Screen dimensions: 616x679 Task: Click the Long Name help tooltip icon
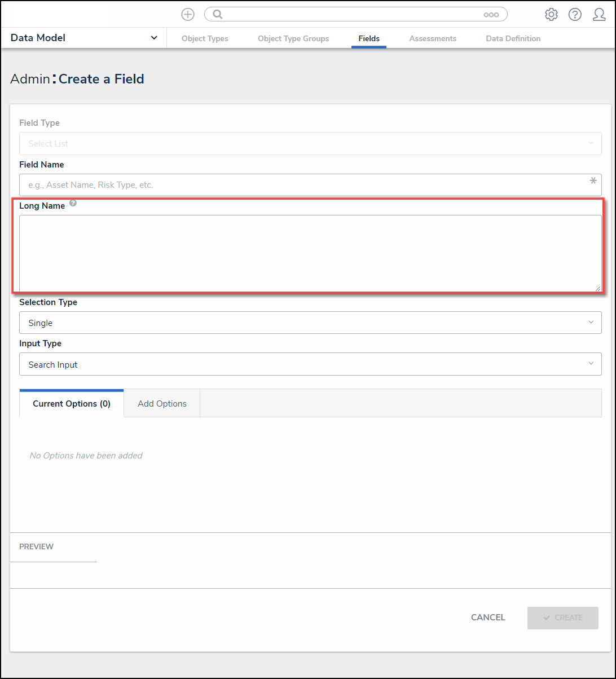[x=73, y=203]
